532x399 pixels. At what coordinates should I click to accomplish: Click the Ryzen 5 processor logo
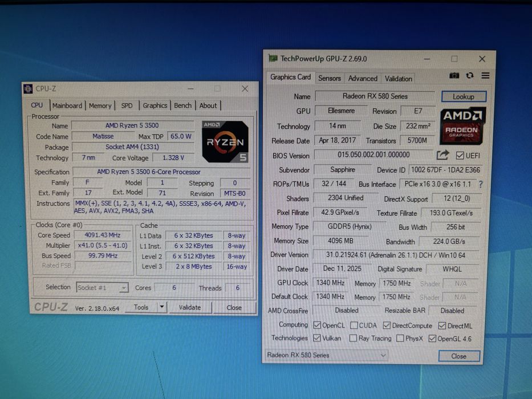[225, 141]
